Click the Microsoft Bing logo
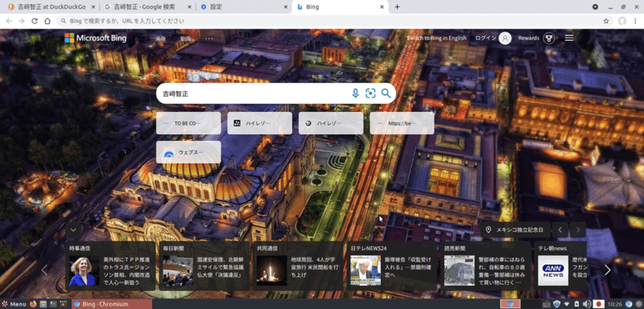This screenshot has height=309, width=644. [x=95, y=38]
